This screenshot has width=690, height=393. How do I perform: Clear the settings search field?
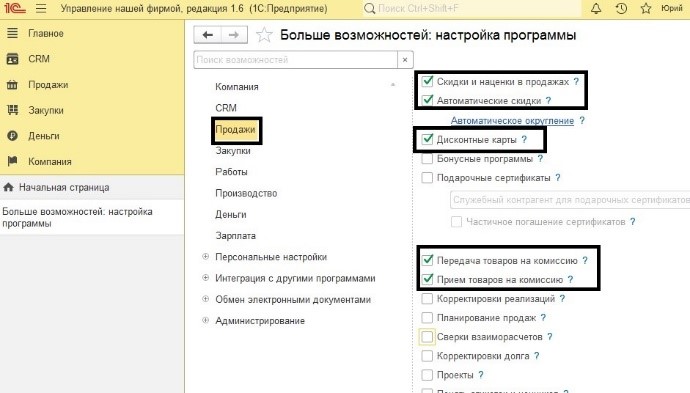point(405,60)
